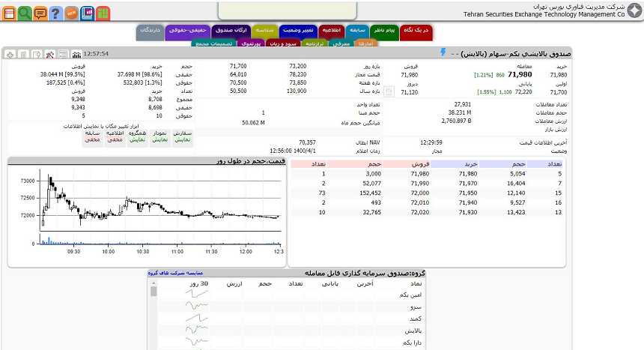644x350 pixels.
Task: Switch to the در یک نگاه tab
Action: (x=416, y=29)
